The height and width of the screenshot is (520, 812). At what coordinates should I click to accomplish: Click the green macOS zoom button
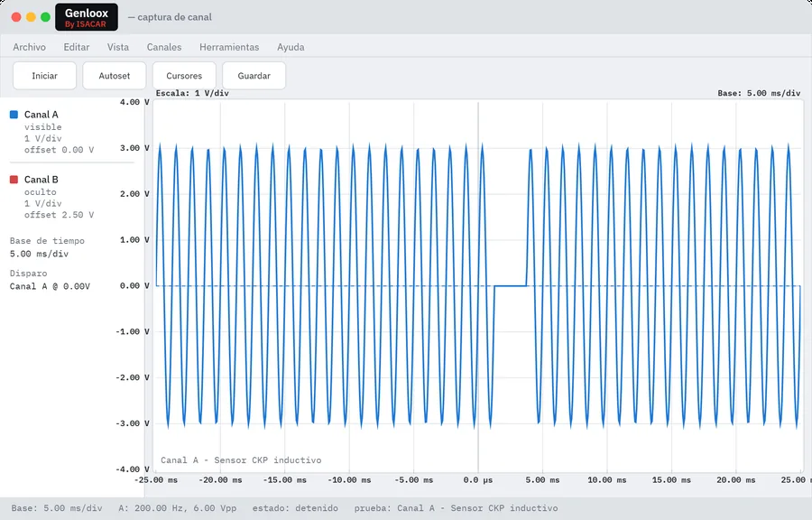click(x=46, y=17)
